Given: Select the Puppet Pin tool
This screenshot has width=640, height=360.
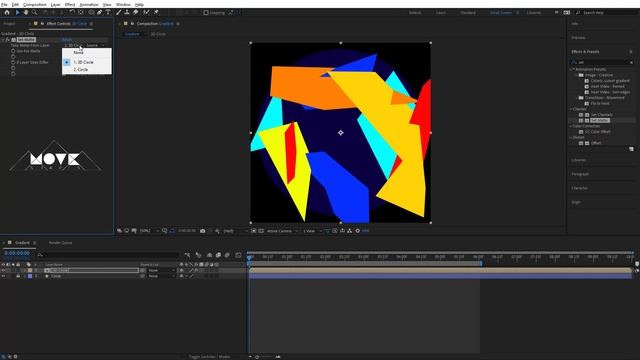Looking at the screenshot, I should (156, 13).
